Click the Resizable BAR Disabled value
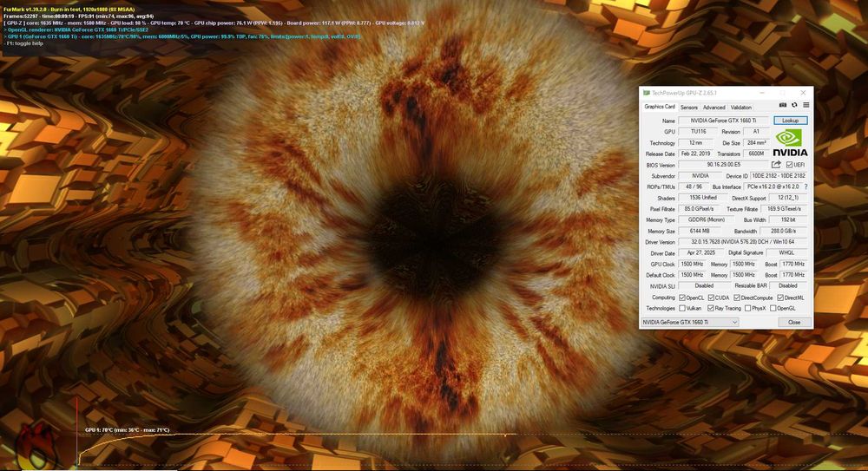The width and height of the screenshot is (868, 471). click(x=788, y=286)
